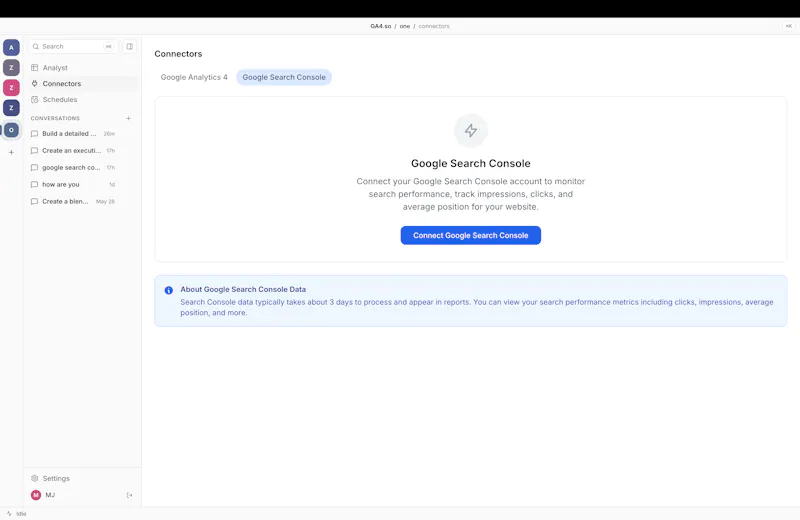Click 'connectors' in the breadcrumb
800x520 pixels.
tap(434, 26)
